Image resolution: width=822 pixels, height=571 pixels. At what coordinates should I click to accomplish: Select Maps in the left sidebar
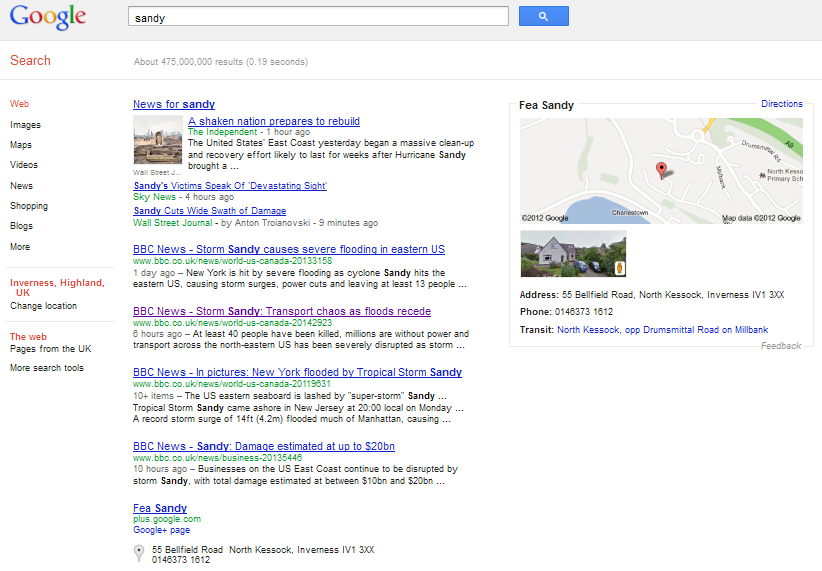(x=21, y=145)
